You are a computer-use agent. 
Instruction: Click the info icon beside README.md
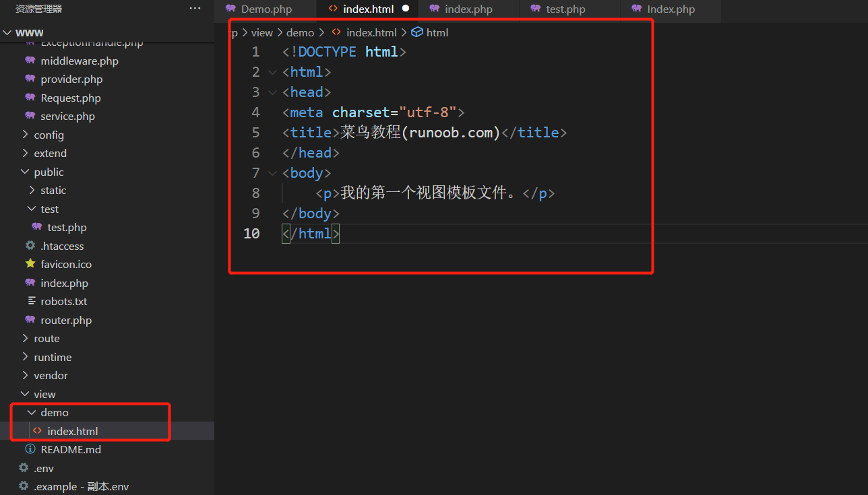click(30, 449)
